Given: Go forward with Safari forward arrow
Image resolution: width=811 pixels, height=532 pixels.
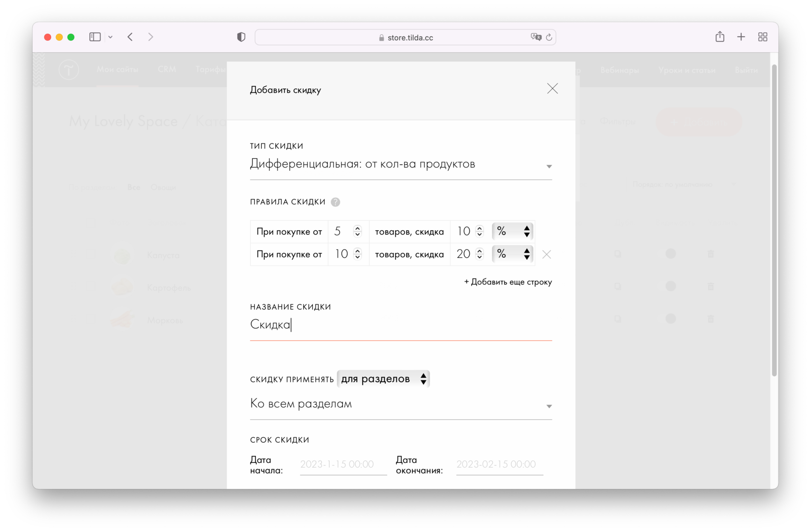Looking at the screenshot, I should 151,37.
